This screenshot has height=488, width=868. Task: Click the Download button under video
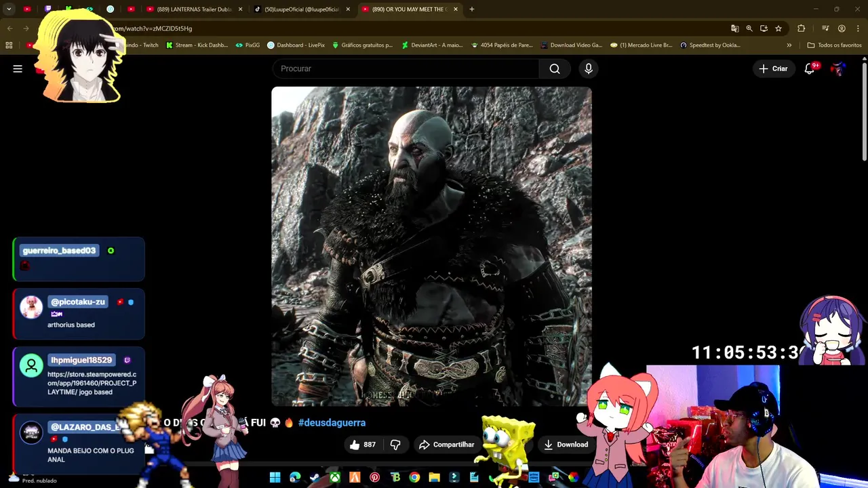click(x=566, y=445)
